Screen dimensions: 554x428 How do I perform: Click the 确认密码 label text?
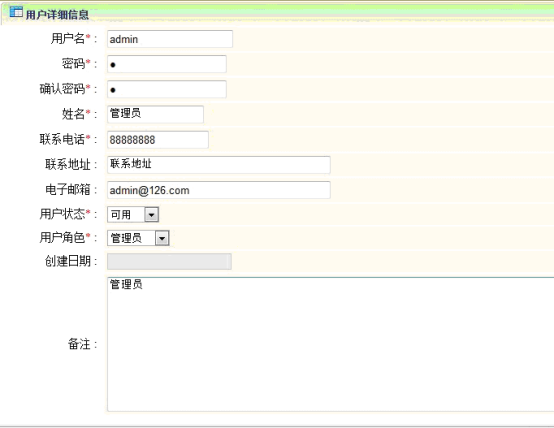click(x=63, y=89)
